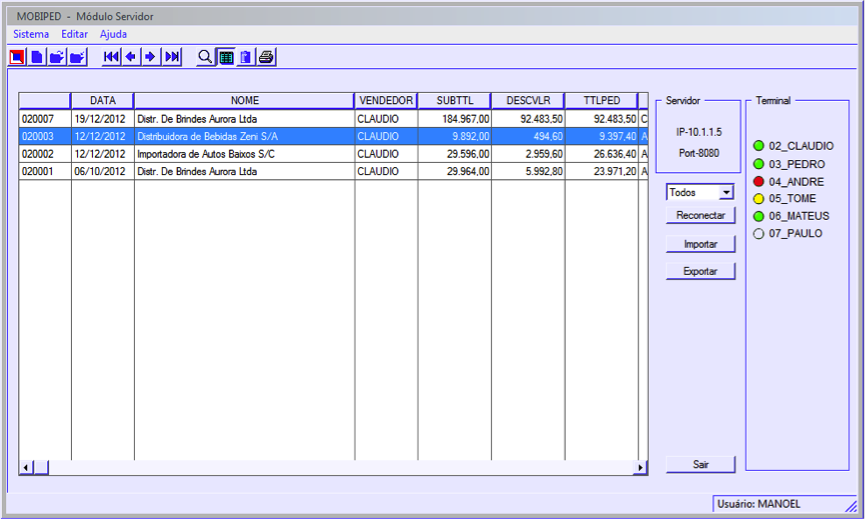Click discount value 5.992,80 cell
This screenshot has height=519, width=865.
click(x=528, y=172)
